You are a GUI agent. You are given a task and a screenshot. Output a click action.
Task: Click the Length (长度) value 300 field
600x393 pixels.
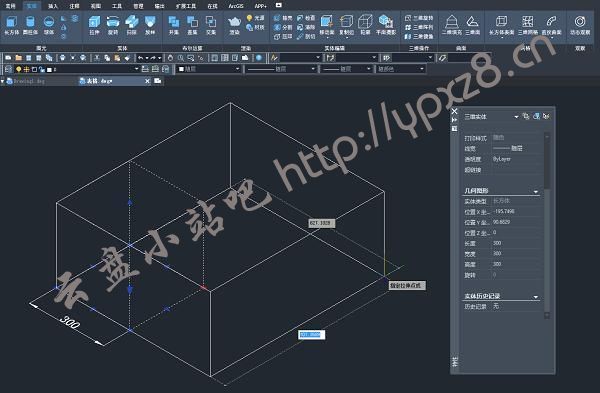(x=517, y=243)
